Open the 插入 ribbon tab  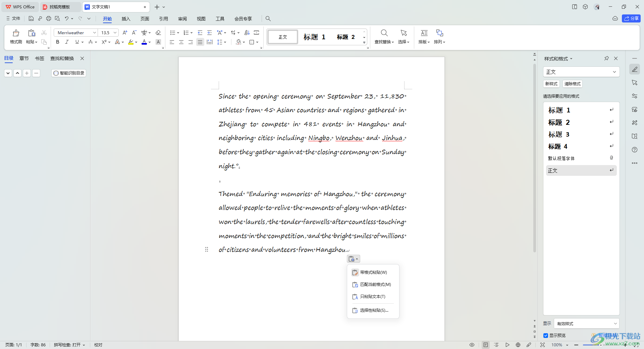(126, 19)
